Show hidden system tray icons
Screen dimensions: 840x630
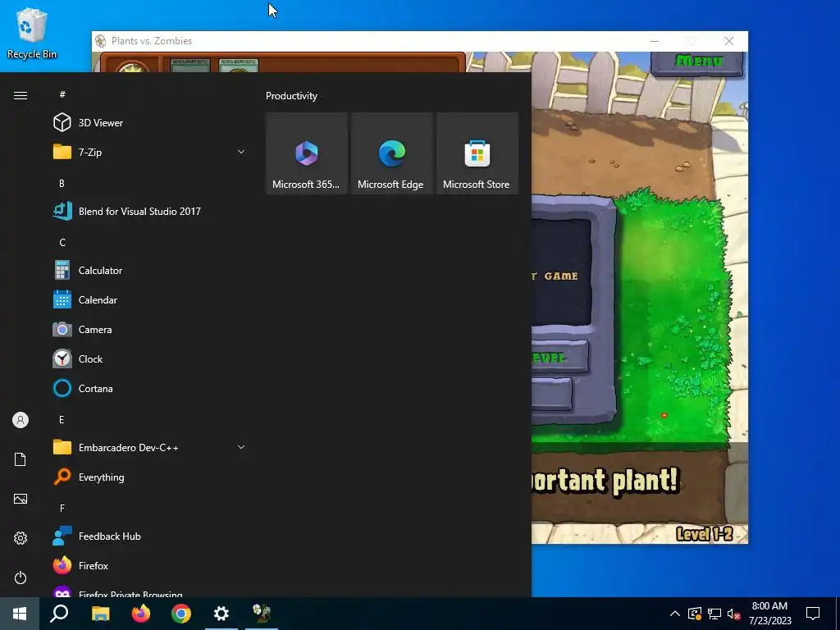point(675,614)
